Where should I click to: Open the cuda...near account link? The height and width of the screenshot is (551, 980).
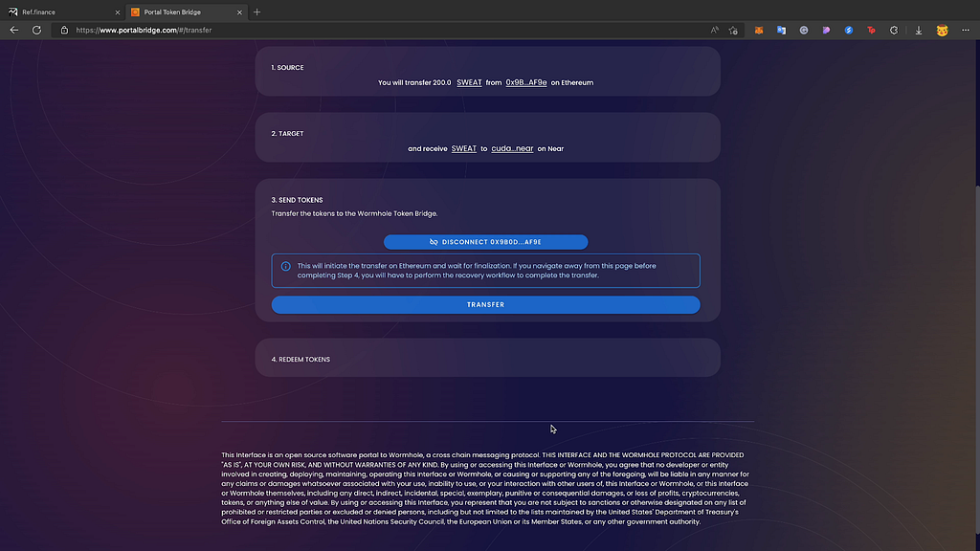(x=512, y=148)
